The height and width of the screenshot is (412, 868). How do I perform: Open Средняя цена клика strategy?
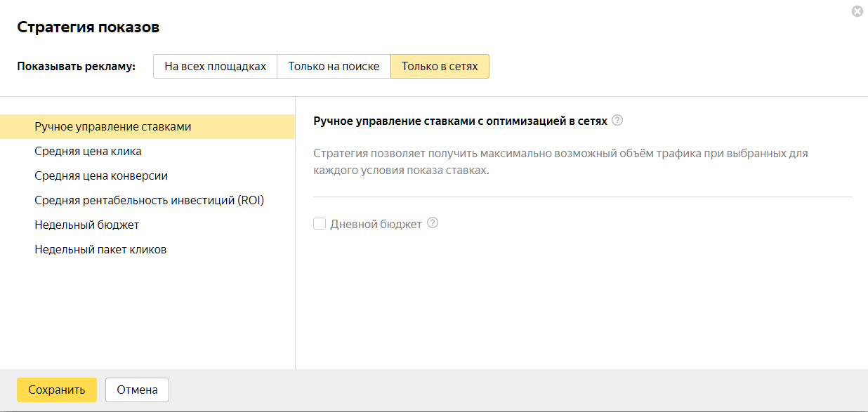[x=147, y=151]
